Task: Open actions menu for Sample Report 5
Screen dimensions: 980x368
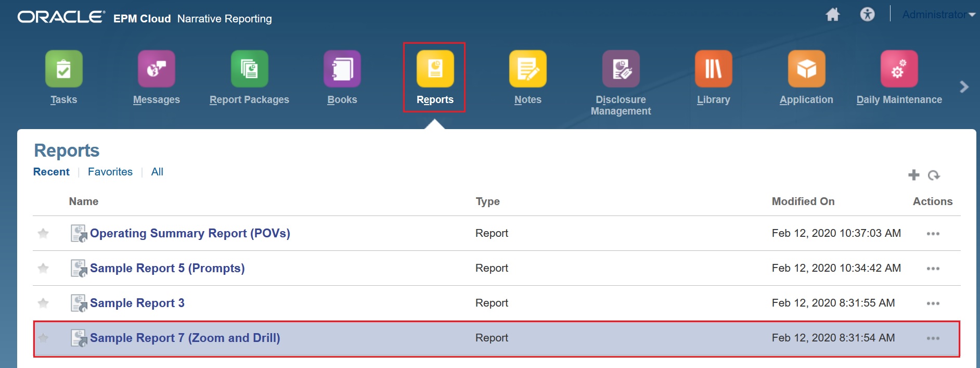Action: tap(933, 269)
